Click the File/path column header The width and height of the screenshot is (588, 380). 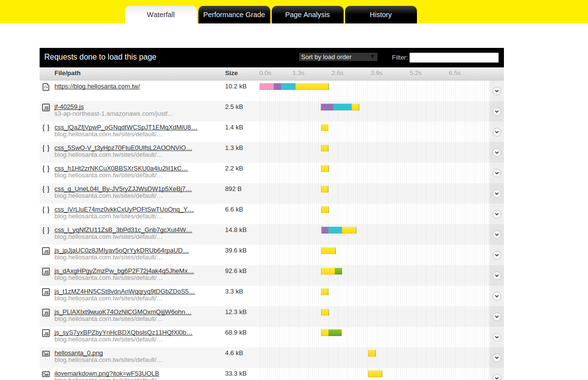click(67, 73)
